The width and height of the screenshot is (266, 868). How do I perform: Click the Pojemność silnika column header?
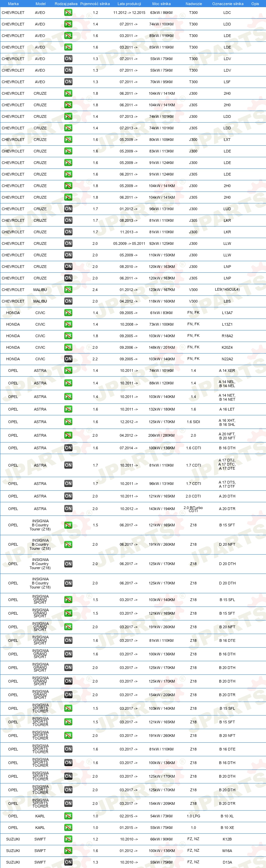[x=95, y=4]
